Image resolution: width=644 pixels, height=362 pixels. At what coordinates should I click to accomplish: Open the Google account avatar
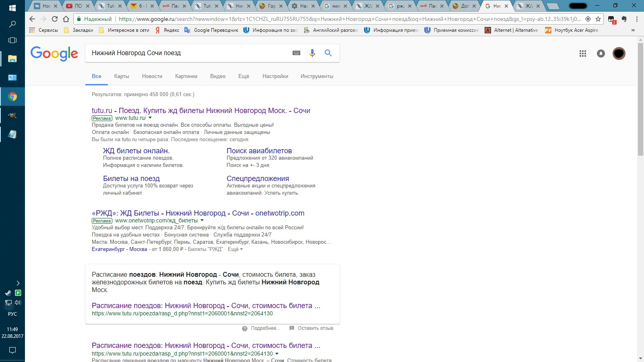coord(619,53)
